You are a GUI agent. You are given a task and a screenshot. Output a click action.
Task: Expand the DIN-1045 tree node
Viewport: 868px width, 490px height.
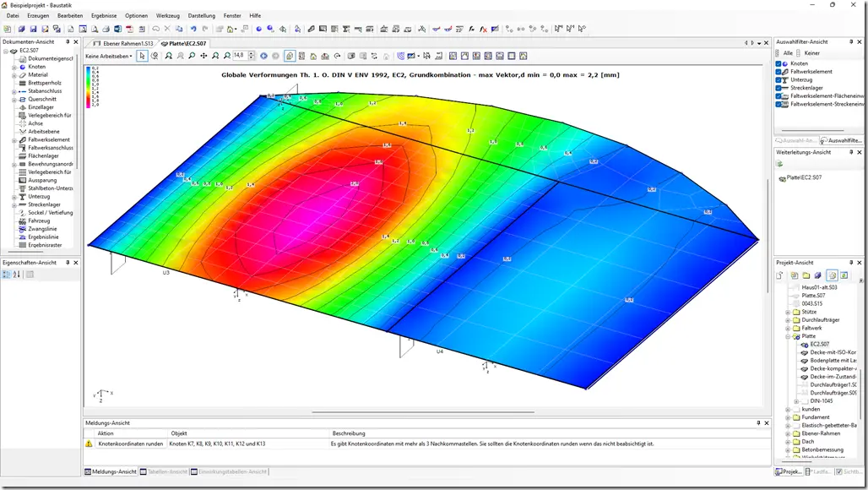[x=796, y=401]
